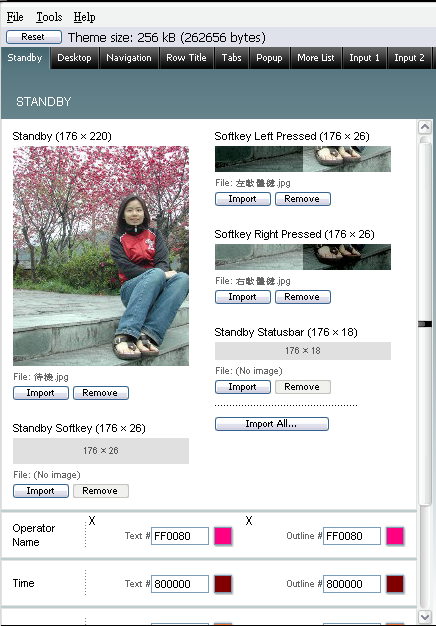Remove Softkey Right Pressed image
Viewport: 436px width, 626px height.
pos(303,297)
